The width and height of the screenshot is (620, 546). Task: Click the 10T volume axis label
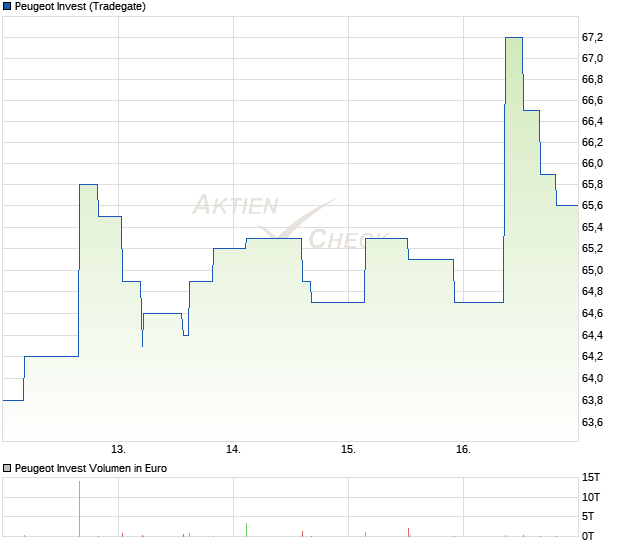(590, 497)
